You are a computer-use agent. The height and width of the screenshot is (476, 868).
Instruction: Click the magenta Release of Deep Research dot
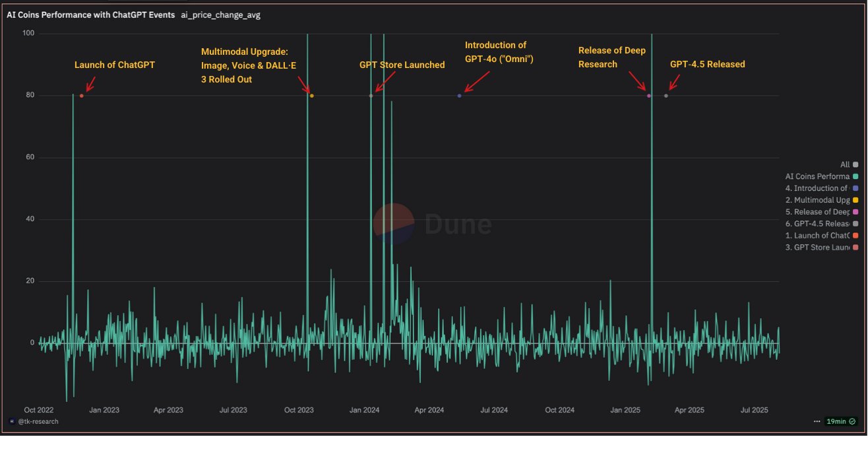coord(648,96)
